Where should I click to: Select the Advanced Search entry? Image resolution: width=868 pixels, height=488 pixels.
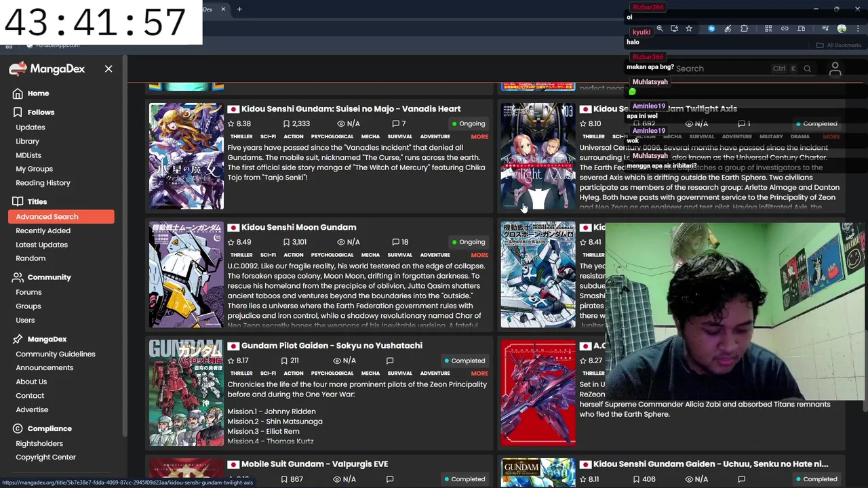click(x=61, y=217)
